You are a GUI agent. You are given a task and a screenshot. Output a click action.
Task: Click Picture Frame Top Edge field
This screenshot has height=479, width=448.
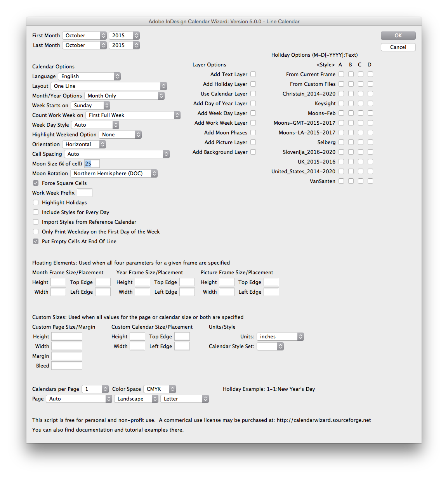[x=271, y=282]
